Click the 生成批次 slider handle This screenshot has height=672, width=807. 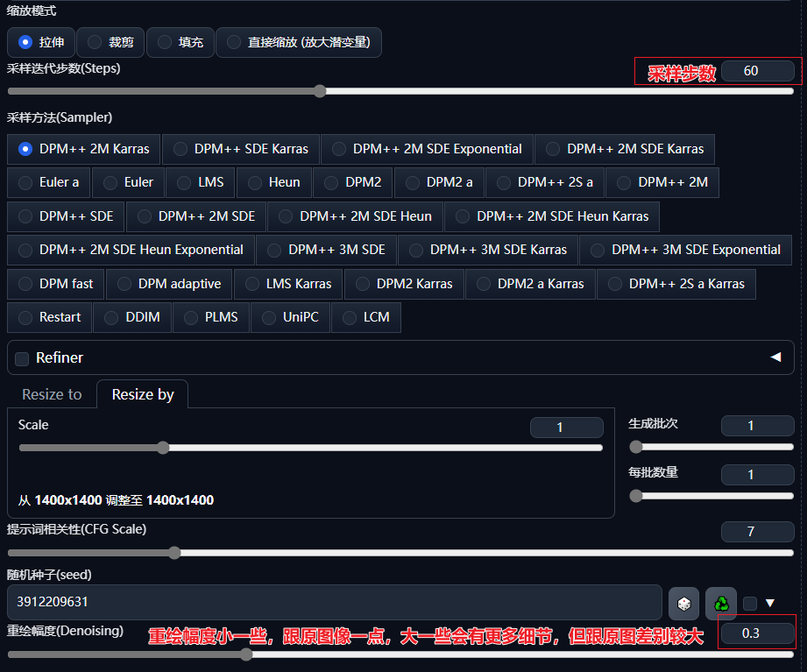pyautogui.click(x=636, y=447)
